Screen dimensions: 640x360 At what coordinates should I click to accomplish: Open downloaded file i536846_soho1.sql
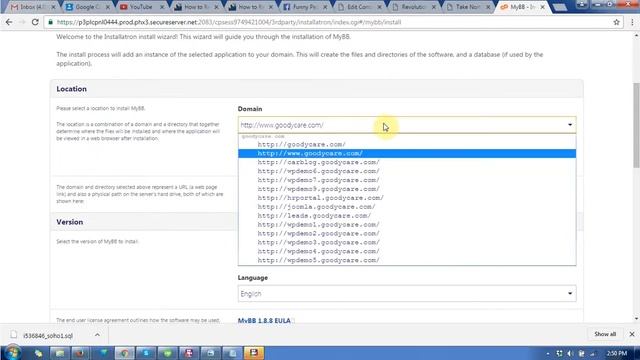coord(48,336)
